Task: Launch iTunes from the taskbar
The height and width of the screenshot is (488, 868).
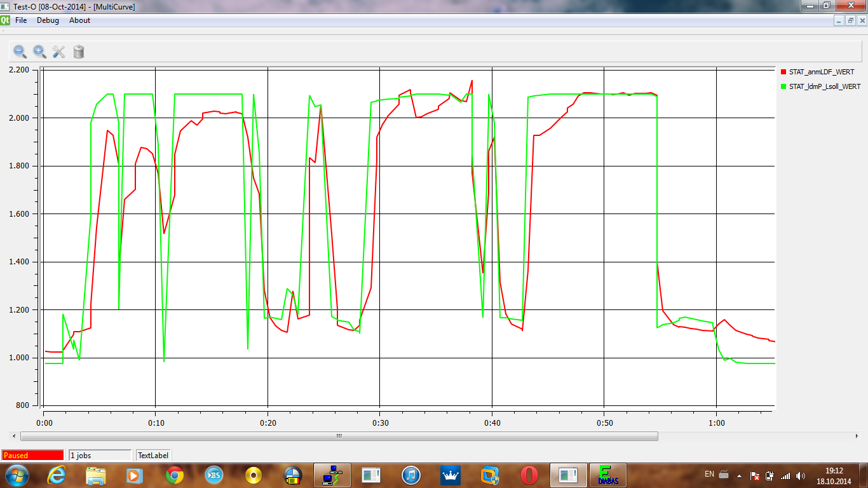Action: click(x=411, y=475)
